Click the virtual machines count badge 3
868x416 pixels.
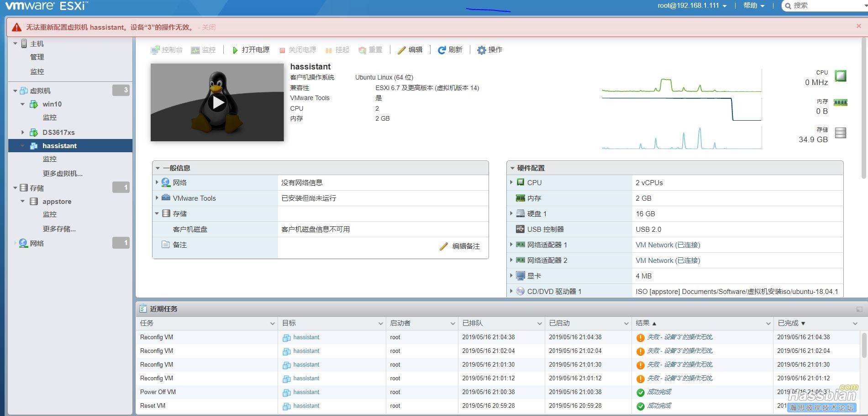click(x=121, y=90)
